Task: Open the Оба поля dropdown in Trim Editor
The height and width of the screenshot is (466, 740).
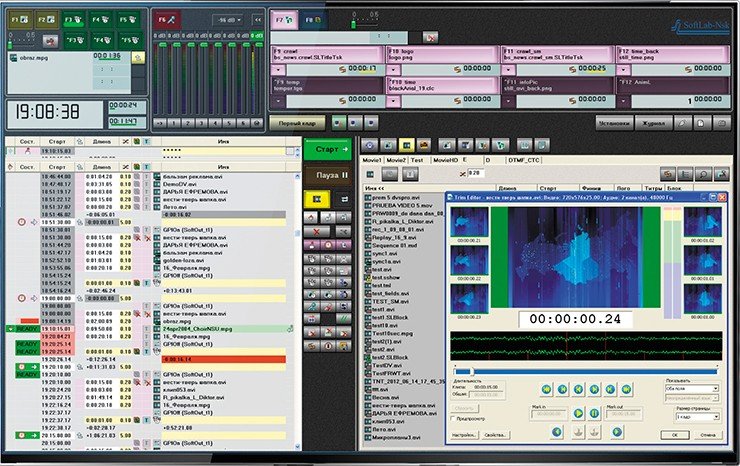Action: click(x=691, y=388)
